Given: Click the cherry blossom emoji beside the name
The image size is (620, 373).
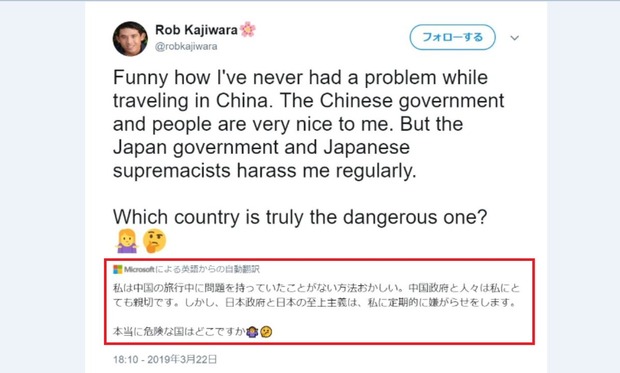Looking at the screenshot, I should [248, 29].
